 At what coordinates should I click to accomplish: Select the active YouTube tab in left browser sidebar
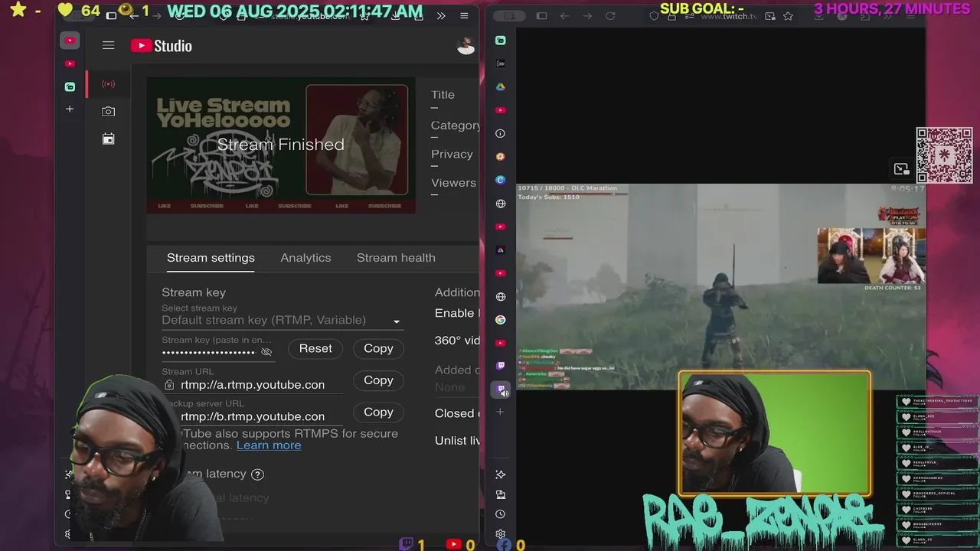pos(70,41)
